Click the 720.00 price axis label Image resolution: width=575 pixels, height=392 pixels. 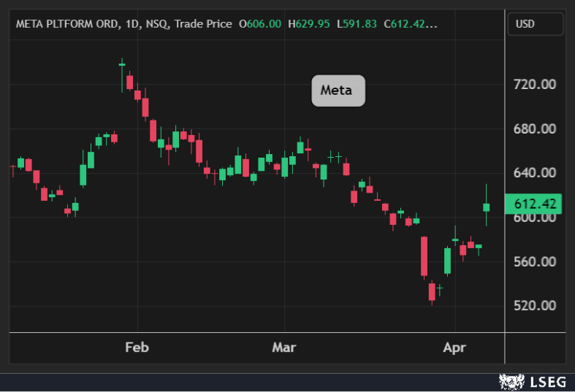click(x=535, y=85)
